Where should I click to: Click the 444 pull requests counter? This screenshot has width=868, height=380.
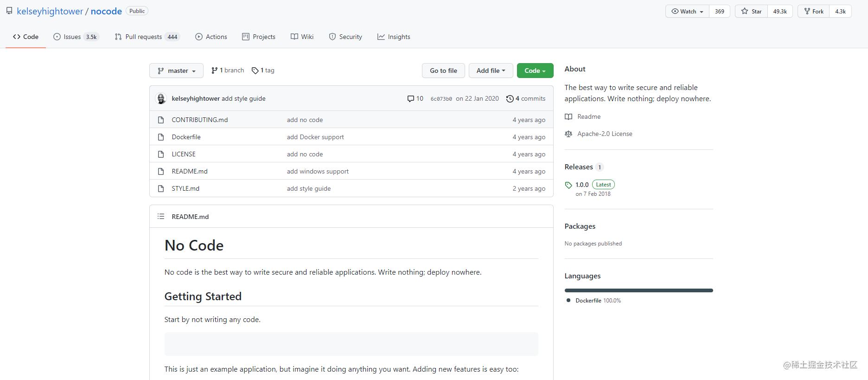[x=172, y=37]
